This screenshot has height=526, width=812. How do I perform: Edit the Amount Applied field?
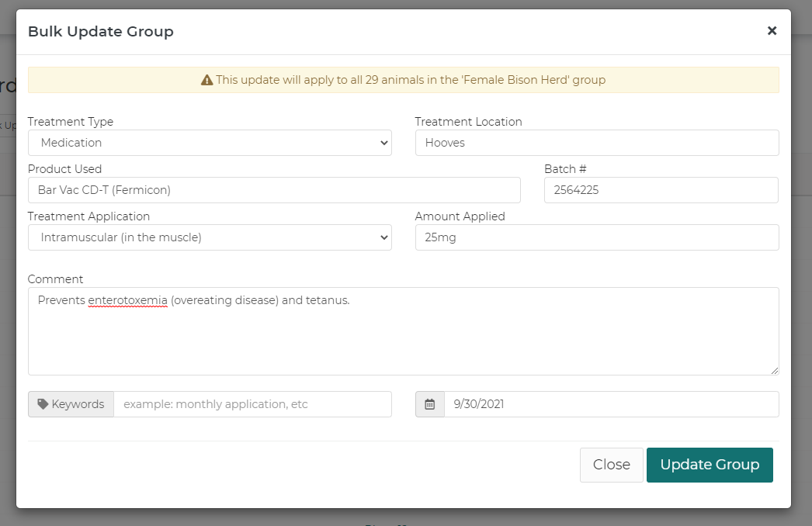tap(596, 237)
